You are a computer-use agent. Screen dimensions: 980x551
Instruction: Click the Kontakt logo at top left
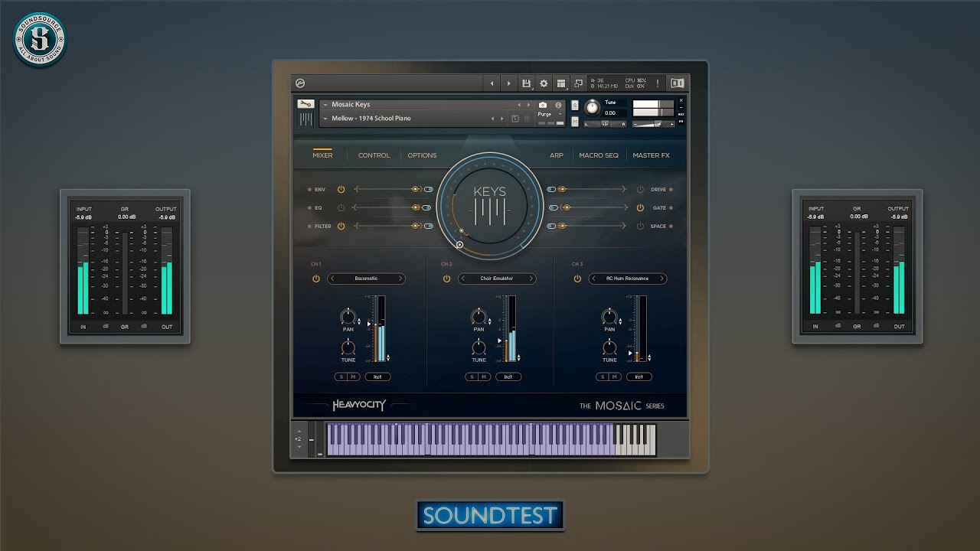(x=300, y=83)
